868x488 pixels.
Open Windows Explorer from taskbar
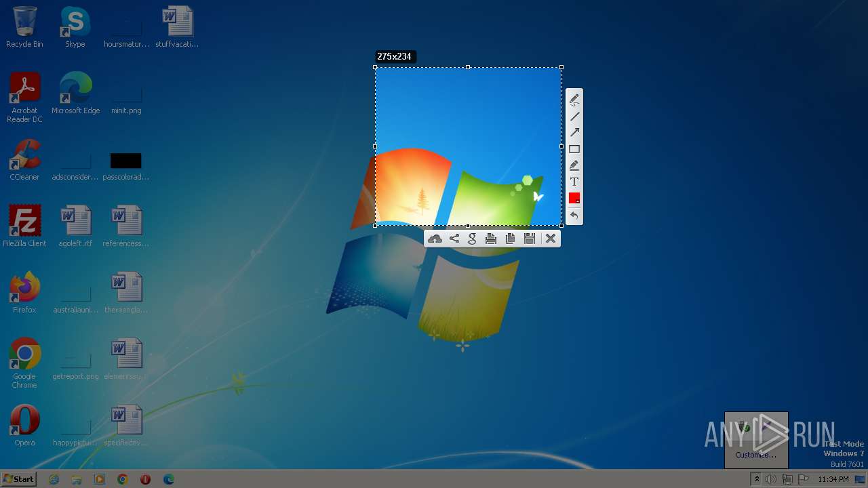tap(77, 479)
